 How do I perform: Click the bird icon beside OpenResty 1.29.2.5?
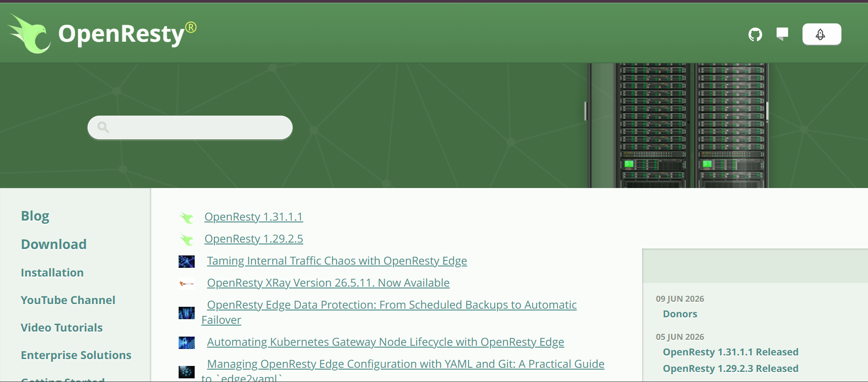(x=186, y=239)
